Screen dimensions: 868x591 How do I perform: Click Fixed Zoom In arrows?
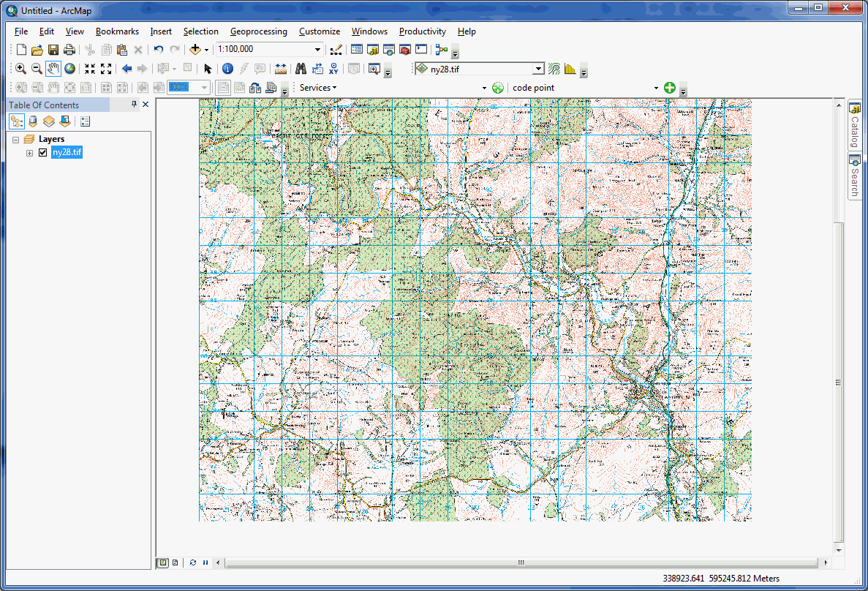pos(90,69)
